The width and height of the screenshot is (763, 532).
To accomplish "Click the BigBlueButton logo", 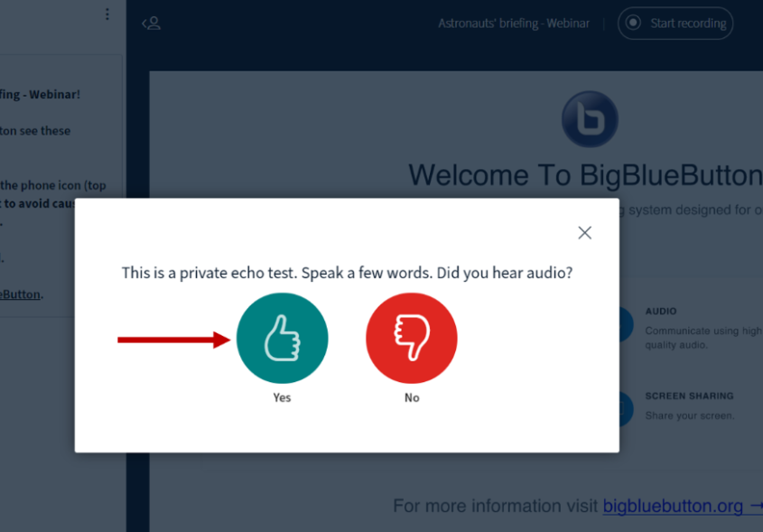I will pyautogui.click(x=589, y=120).
